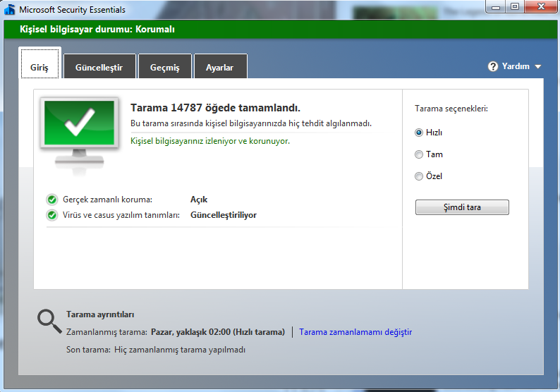This screenshot has height=392, width=560.
Task: Click the Tarama 14787 öğede tamamlandı heading
Action: coord(215,108)
